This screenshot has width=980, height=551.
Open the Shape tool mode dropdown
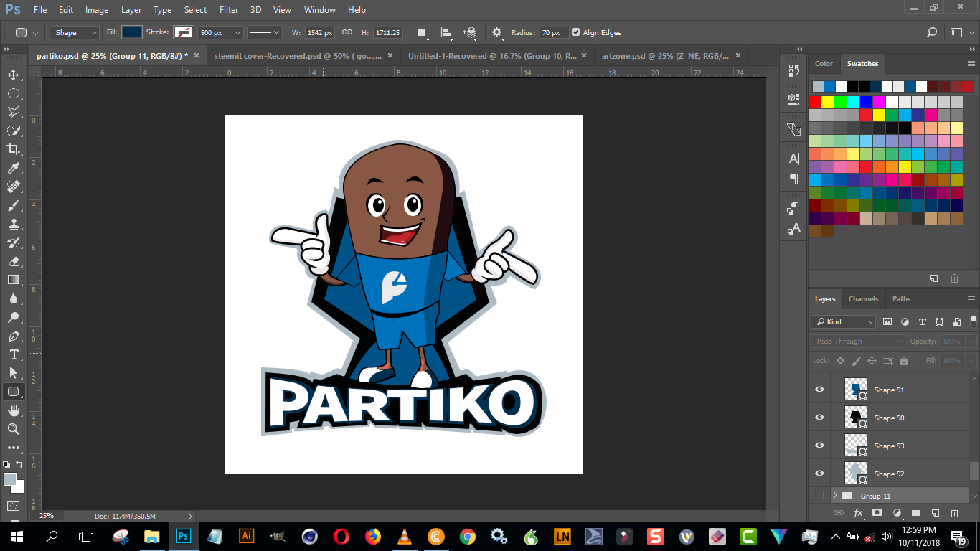click(x=75, y=32)
